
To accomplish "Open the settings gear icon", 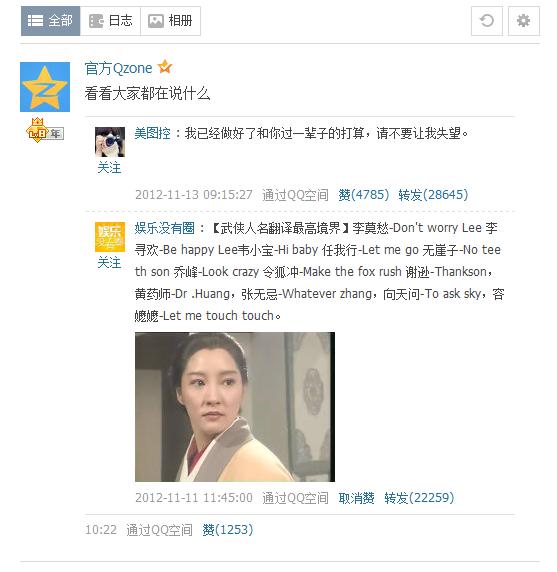I will [523, 21].
